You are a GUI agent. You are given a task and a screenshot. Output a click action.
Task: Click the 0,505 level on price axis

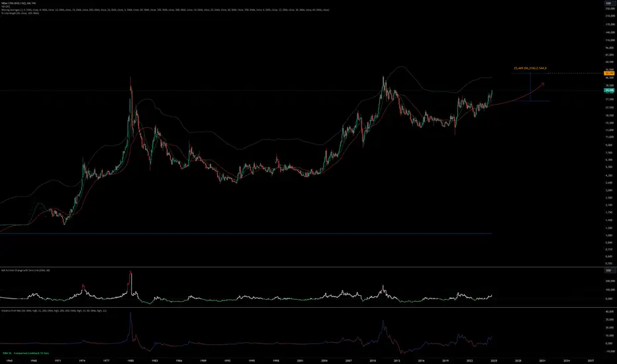click(609, 263)
